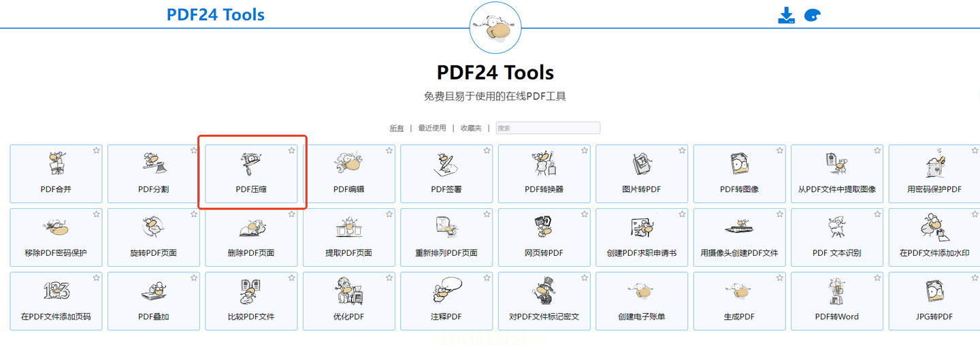Open the 提取PDF页面 tool icon
The image size is (980, 345).
click(349, 228)
